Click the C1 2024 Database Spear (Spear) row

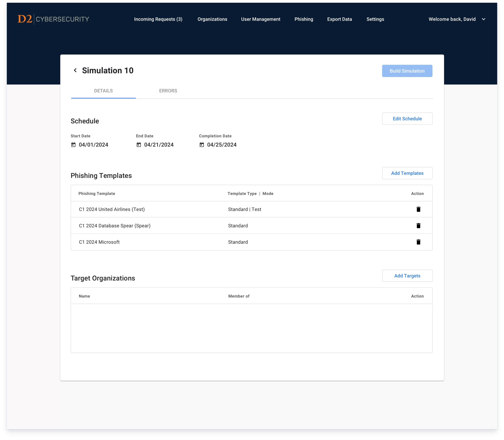pos(252,226)
